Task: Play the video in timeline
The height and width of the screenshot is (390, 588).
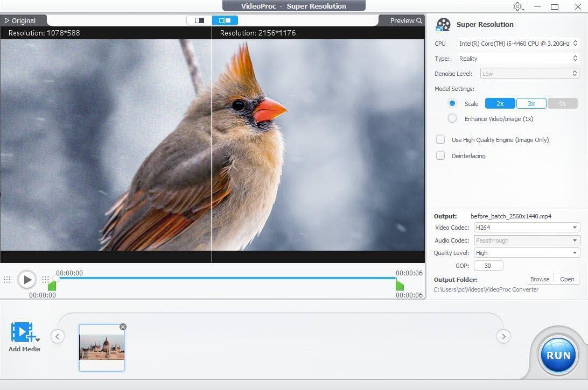Action: point(27,280)
